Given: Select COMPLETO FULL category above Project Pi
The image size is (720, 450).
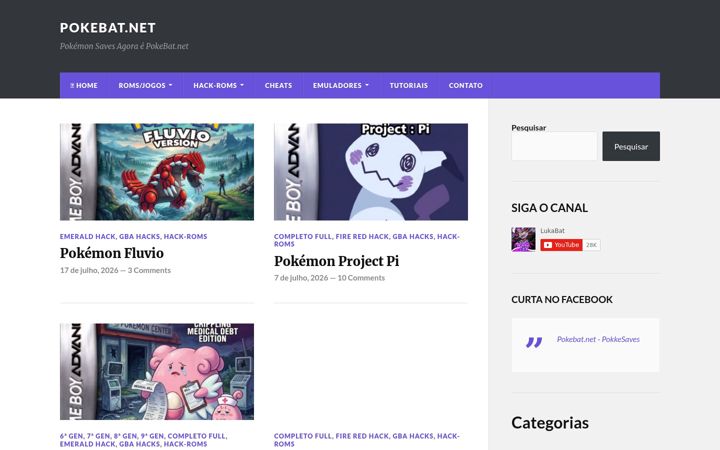Looking at the screenshot, I should point(303,236).
